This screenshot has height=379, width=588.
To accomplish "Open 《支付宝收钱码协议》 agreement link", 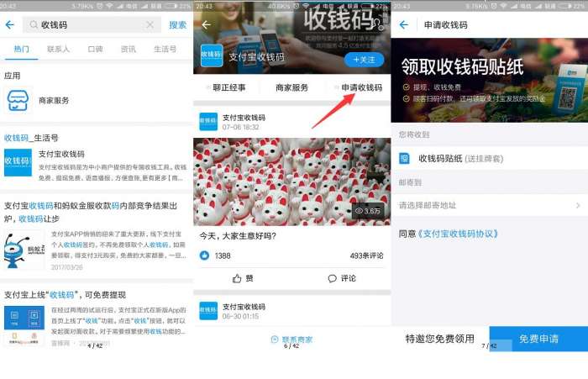I will [457, 234].
